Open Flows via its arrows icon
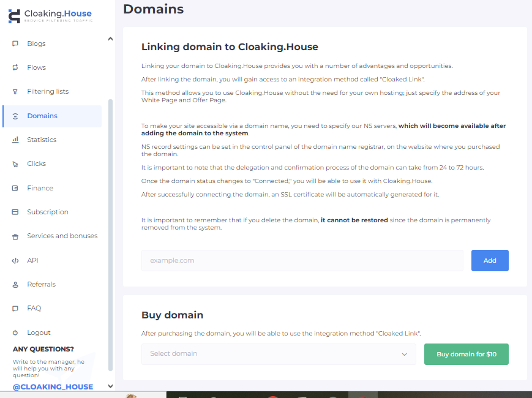The image size is (532, 398). 15,67
